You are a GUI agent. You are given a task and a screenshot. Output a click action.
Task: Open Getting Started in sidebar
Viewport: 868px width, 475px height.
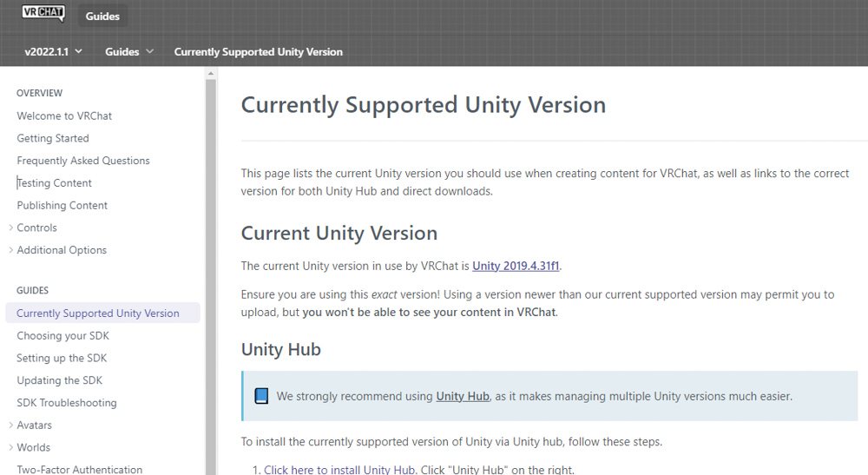(53, 138)
